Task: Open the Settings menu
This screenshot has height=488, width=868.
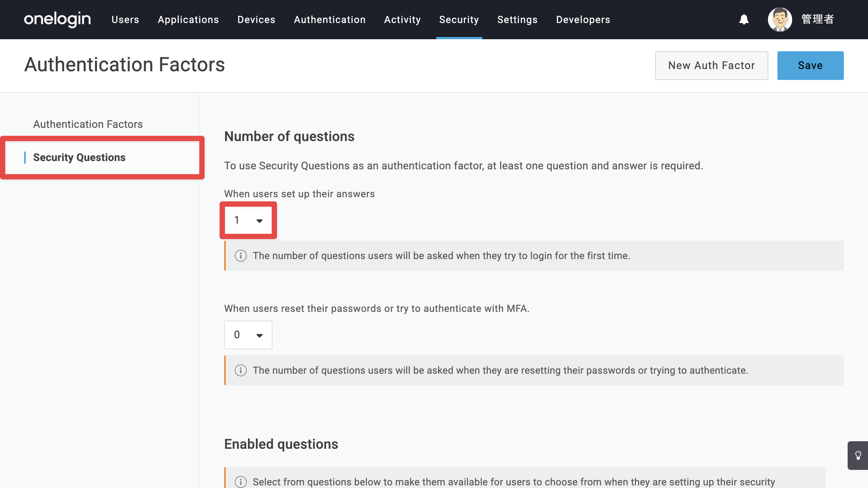Action: click(x=517, y=20)
